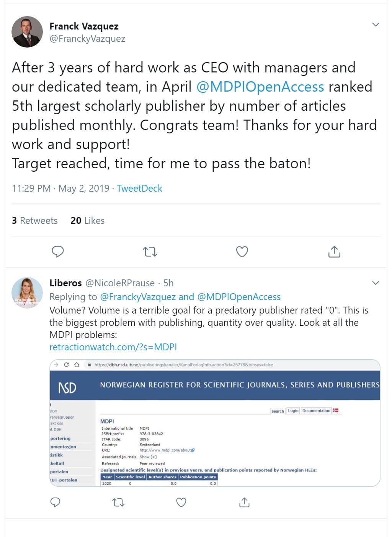This screenshot has height=537, width=392.
Task: Retweet the Liberos reply tweet
Action: [118, 502]
